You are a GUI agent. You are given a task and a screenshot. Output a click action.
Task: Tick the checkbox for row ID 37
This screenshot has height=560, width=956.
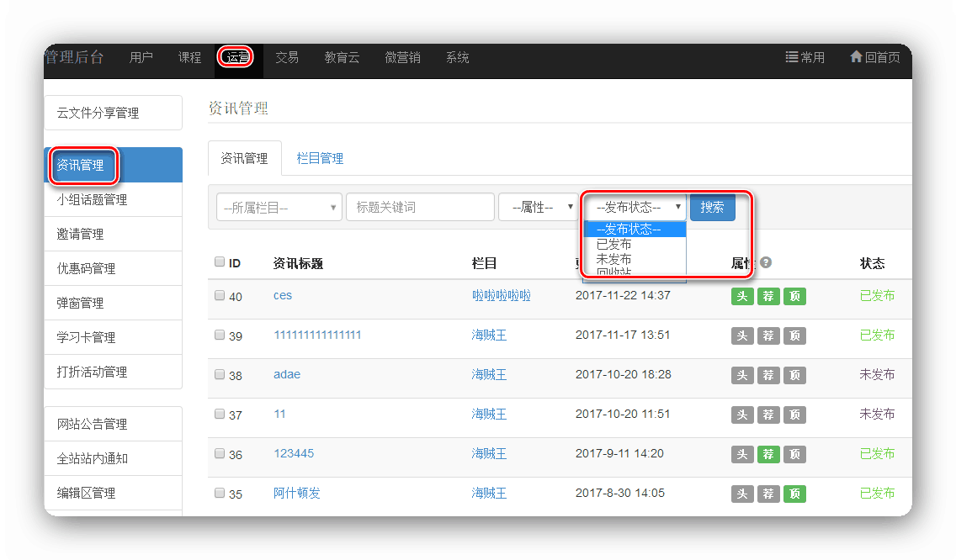(220, 415)
